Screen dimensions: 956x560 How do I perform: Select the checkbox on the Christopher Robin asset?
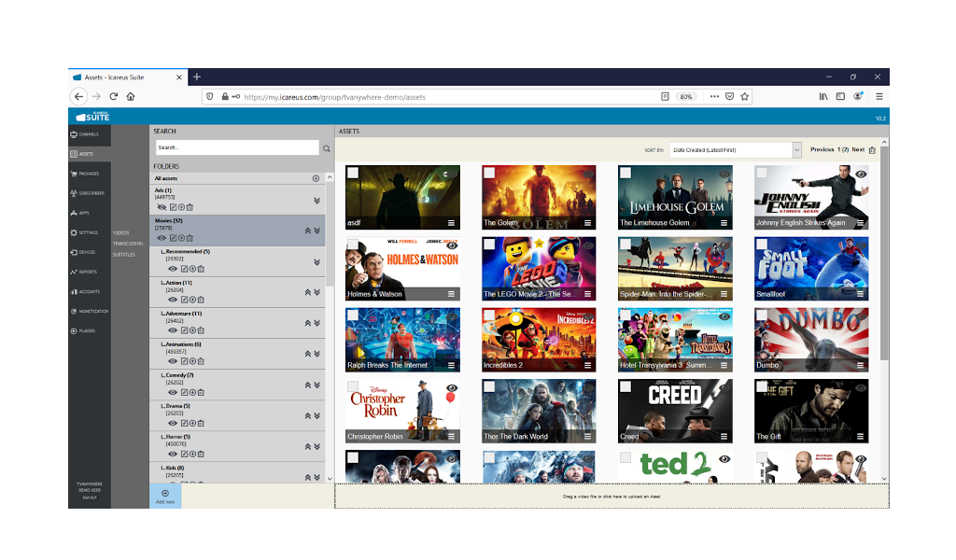tap(353, 386)
